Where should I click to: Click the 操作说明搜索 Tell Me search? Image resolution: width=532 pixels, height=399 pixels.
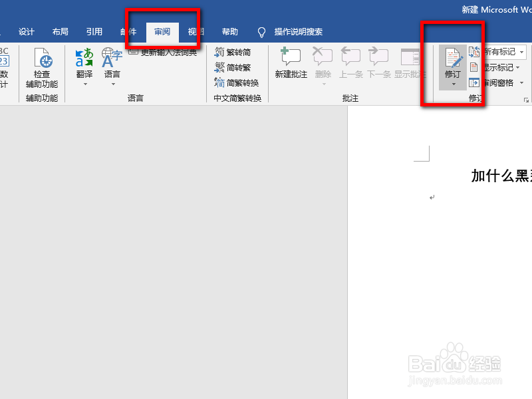click(297, 31)
